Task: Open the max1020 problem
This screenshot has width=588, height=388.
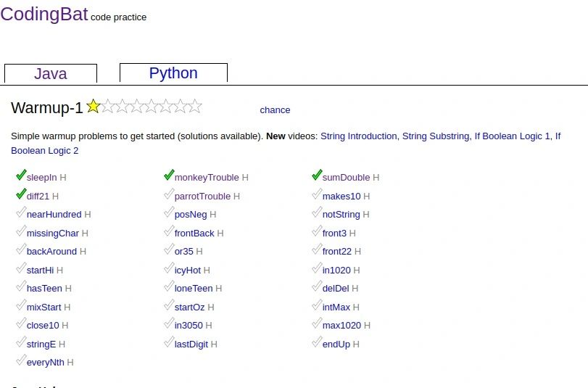Action: pyautogui.click(x=341, y=326)
